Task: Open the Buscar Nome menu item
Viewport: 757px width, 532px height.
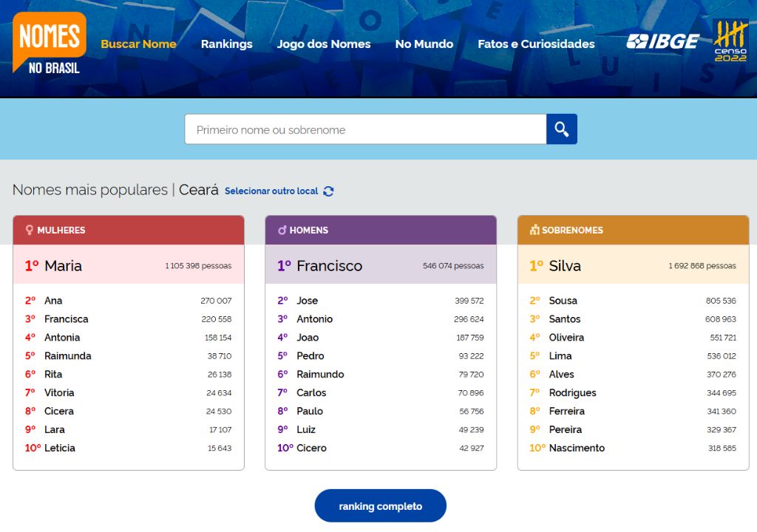Action: (138, 44)
